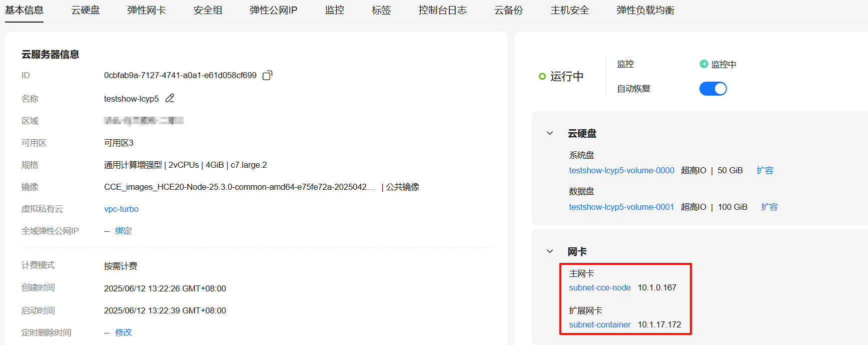Viewport: 868px width, 345px height.
Task: Edit the name testshow-lcyp5 with the pencil icon
Action: 170,98
